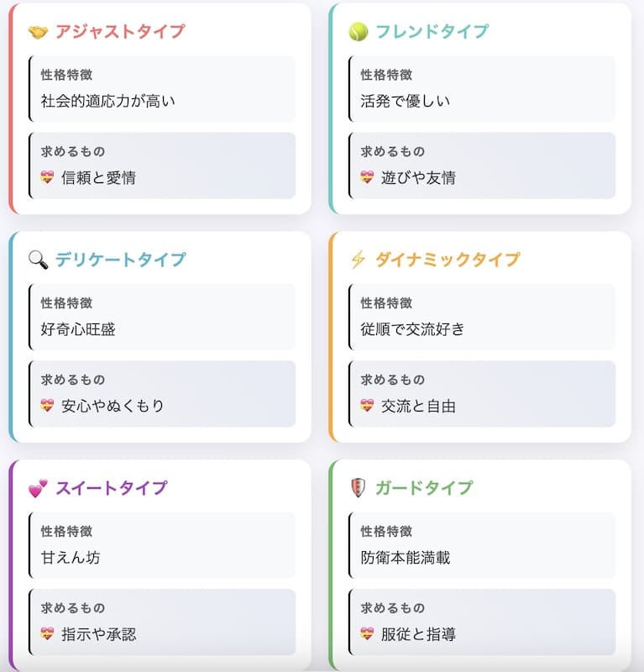Image resolution: width=644 pixels, height=672 pixels.
Task: Select the 甘えん坊 personality text
Action: click(x=71, y=558)
